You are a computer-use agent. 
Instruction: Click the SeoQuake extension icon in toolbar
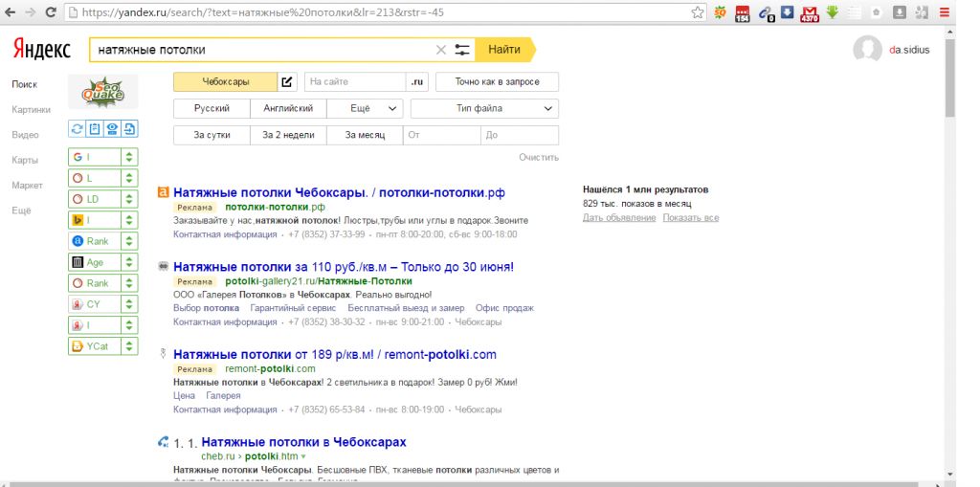coord(721,13)
